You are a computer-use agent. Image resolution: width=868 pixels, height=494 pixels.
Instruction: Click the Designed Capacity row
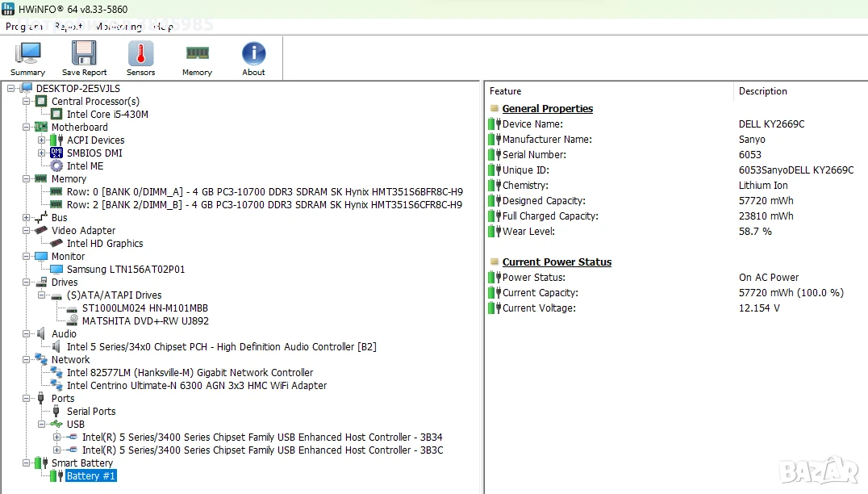pyautogui.click(x=677, y=200)
